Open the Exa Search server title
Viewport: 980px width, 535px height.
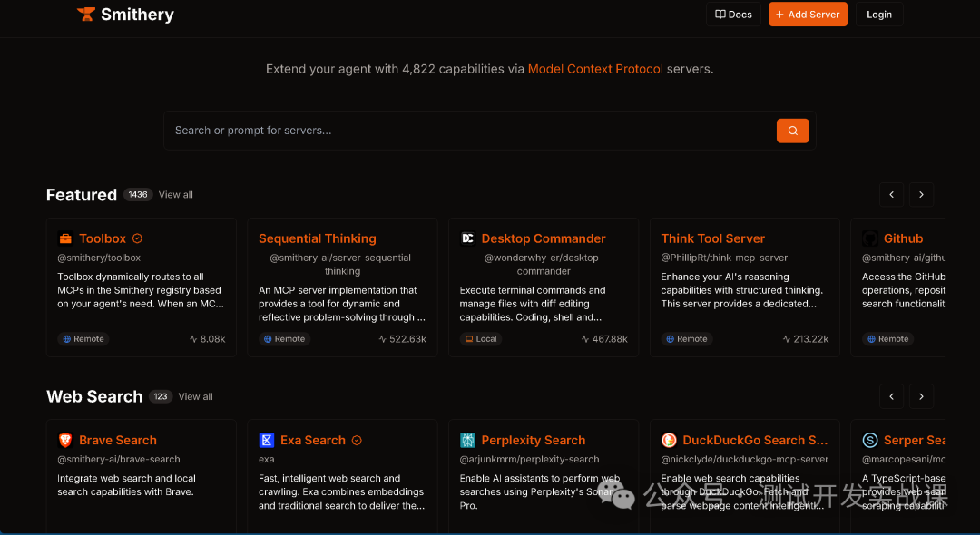tap(312, 440)
